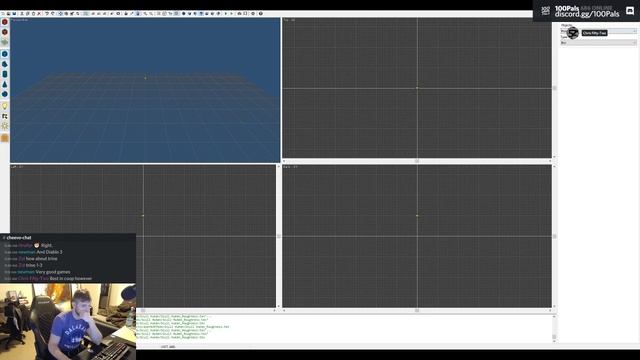Select the blue round primitive below the cone
The height and width of the screenshot is (360, 640).
click(x=4, y=94)
